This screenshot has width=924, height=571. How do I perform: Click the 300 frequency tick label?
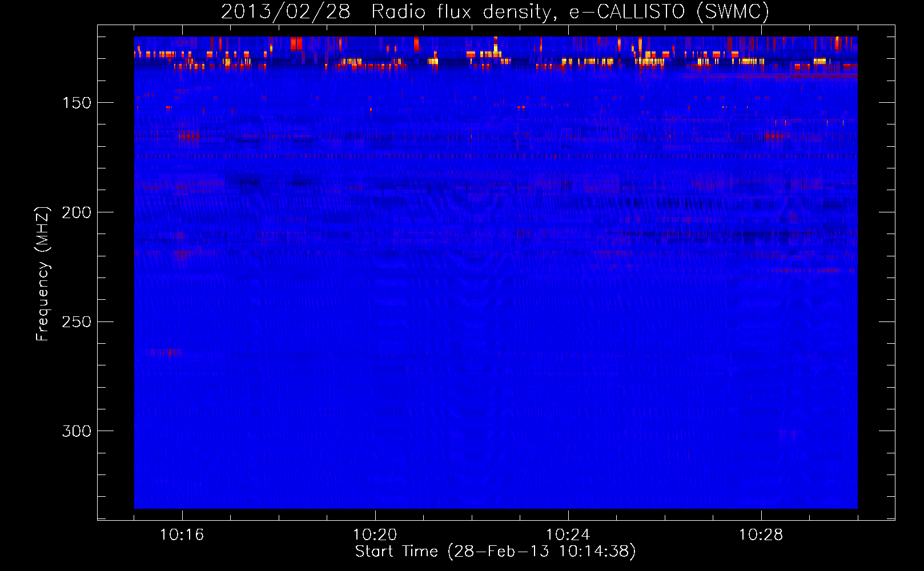click(x=77, y=431)
